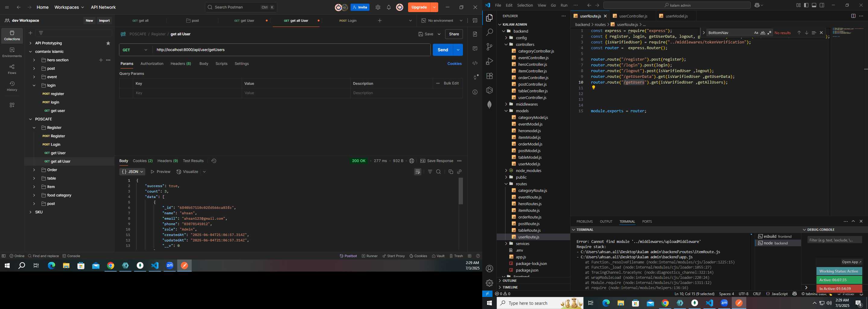This screenshot has width=868, height=309.
Task: Click the Send button
Action: (443, 50)
